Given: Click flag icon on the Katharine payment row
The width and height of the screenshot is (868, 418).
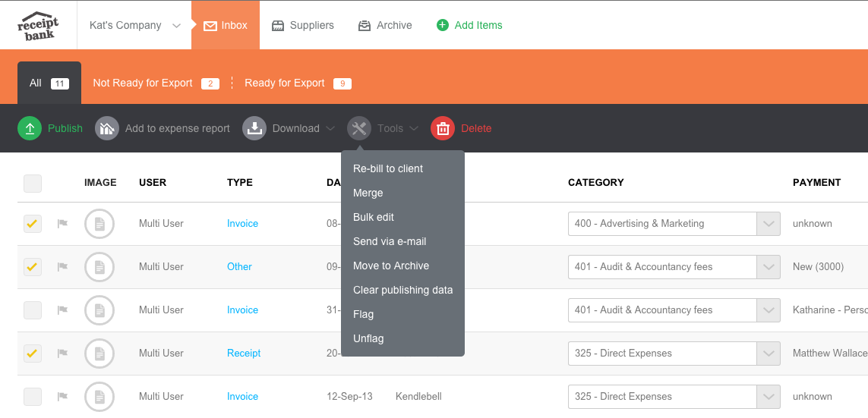Looking at the screenshot, I should point(62,310).
